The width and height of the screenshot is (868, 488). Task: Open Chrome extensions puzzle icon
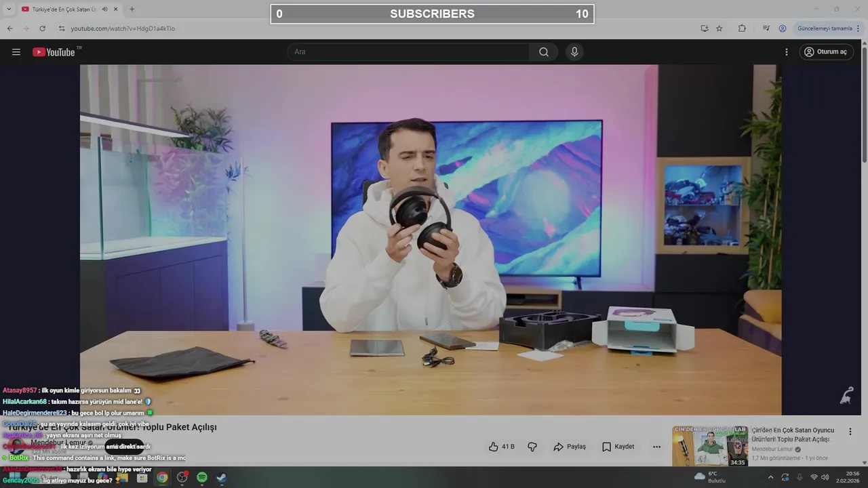click(742, 28)
